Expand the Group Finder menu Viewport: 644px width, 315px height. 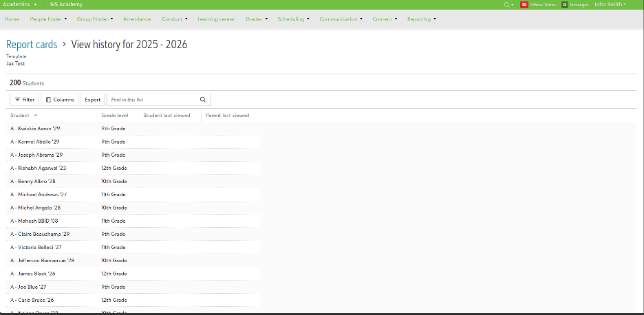(95, 19)
